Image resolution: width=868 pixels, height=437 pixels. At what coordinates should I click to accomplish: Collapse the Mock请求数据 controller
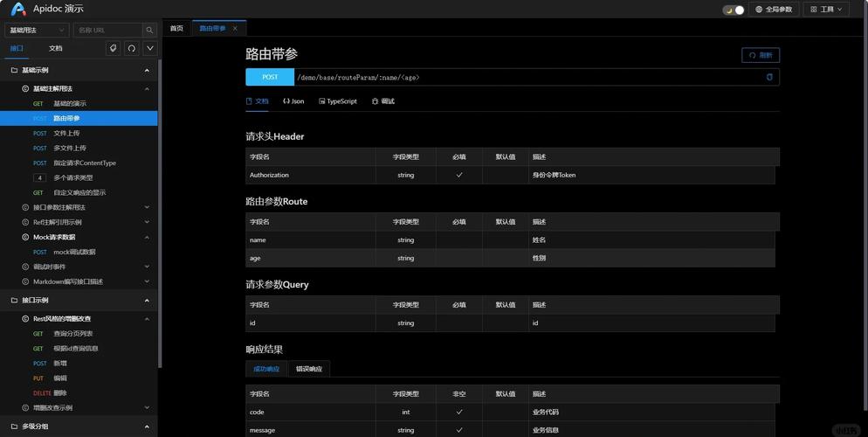147,237
